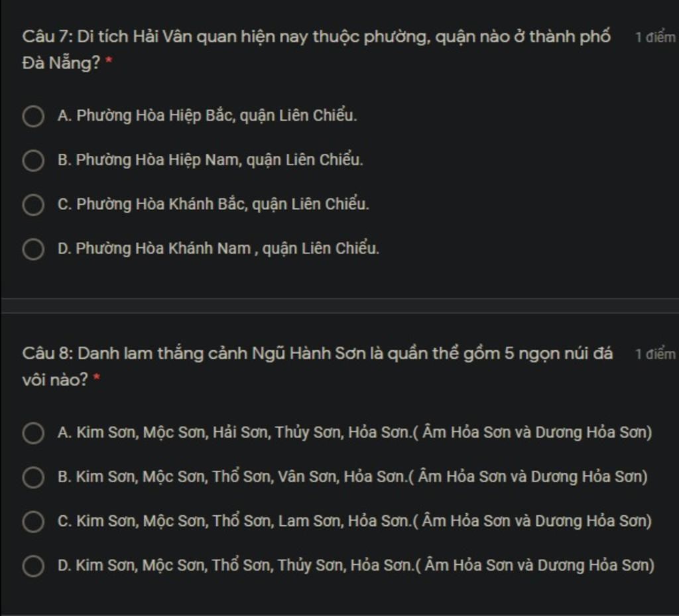Screen dimensions: 679x616
Task: Click the Câu 7 question title about Hải Vân quan
Action: (x=316, y=50)
